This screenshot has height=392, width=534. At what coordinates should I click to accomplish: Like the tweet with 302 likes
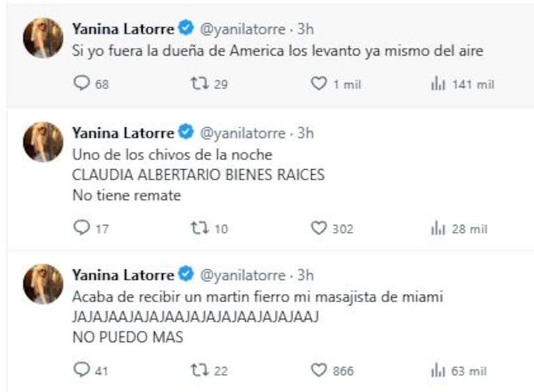[x=318, y=228]
